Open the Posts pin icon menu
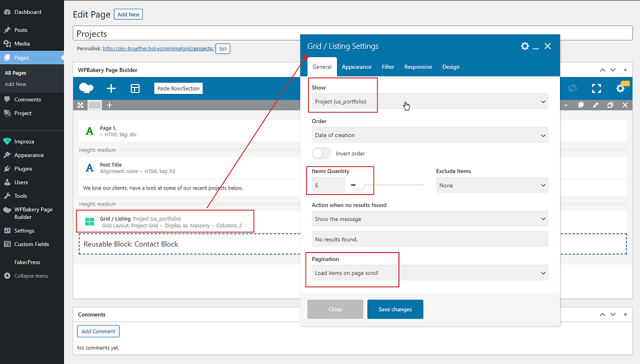This screenshot has height=364, width=640. 7,30
